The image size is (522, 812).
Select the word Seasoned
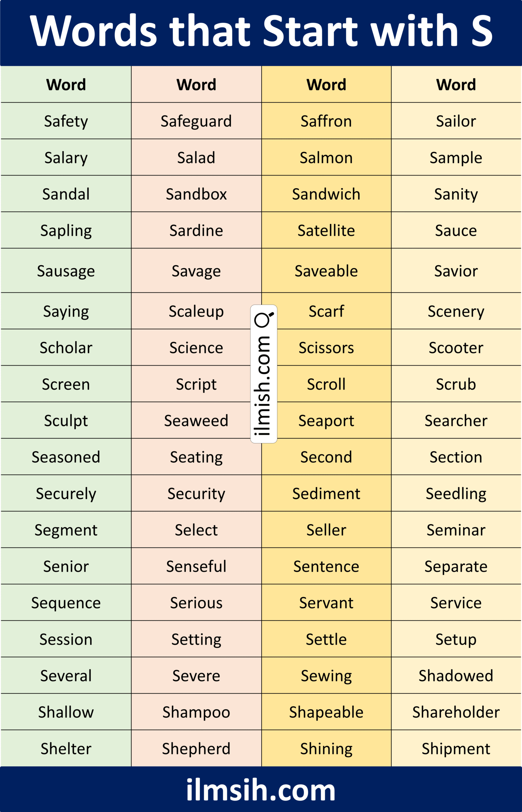[66, 457]
